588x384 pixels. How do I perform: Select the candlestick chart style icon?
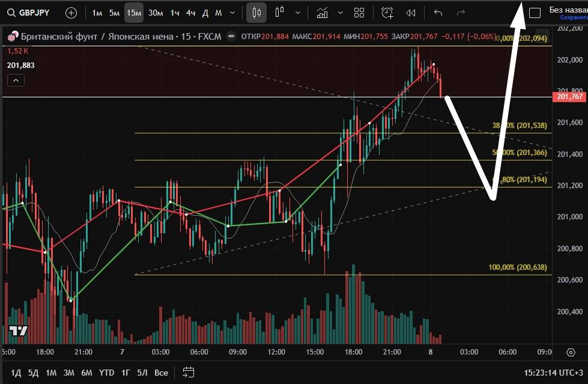[257, 13]
